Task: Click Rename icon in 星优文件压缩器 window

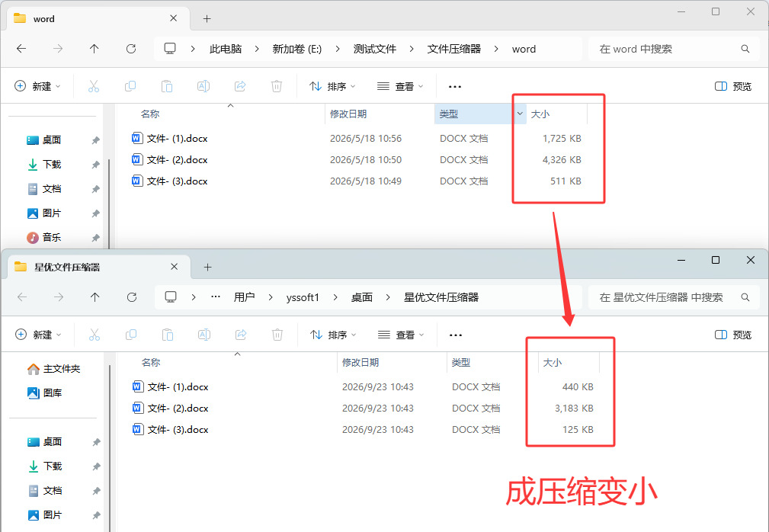Action: tap(204, 335)
